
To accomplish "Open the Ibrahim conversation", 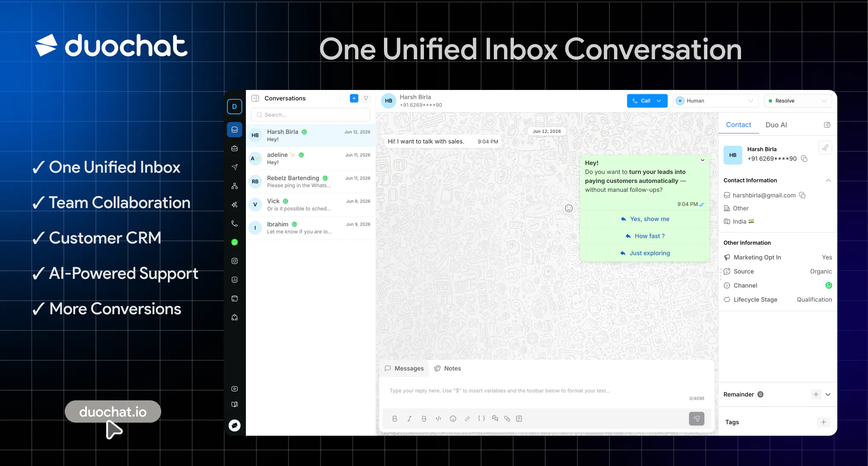I will (311, 228).
